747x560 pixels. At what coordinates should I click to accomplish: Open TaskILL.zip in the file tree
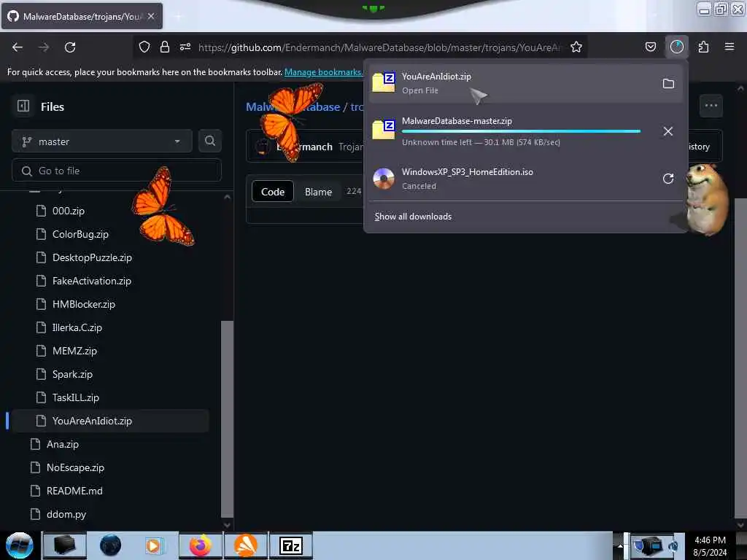point(76,397)
